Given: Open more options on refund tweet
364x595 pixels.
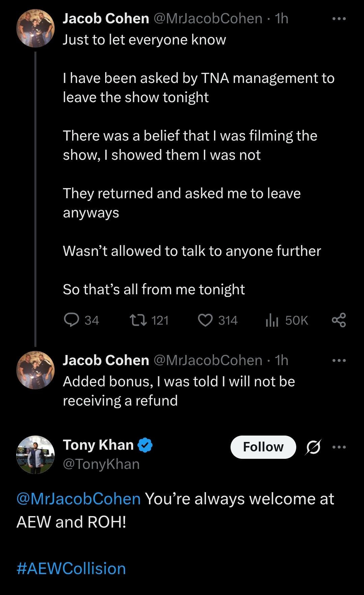Looking at the screenshot, I should (x=339, y=360).
